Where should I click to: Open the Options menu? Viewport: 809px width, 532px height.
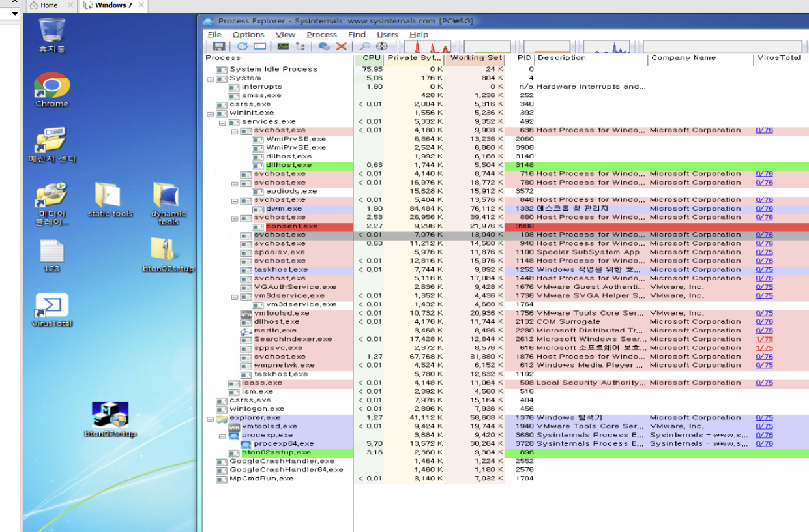tap(248, 35)
